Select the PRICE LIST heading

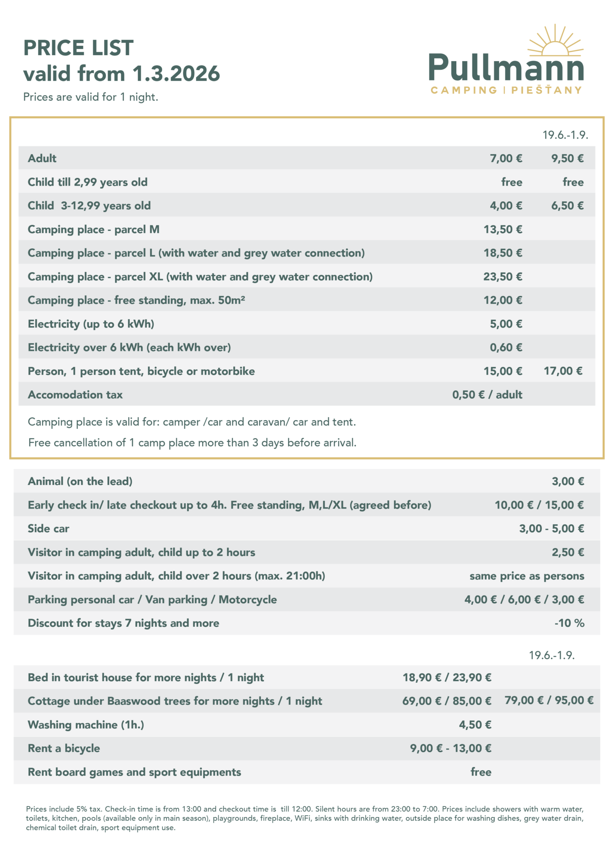coord(78,47)
